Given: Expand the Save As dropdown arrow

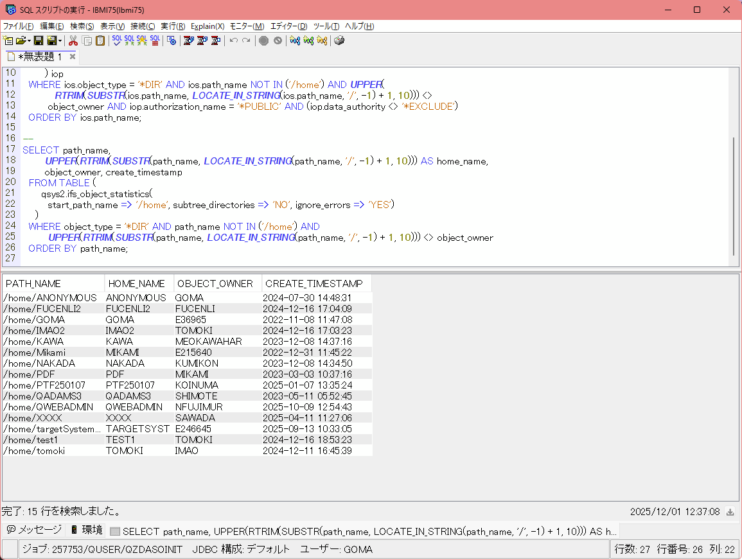Looking at the screenshot, I should click(60, 40).
